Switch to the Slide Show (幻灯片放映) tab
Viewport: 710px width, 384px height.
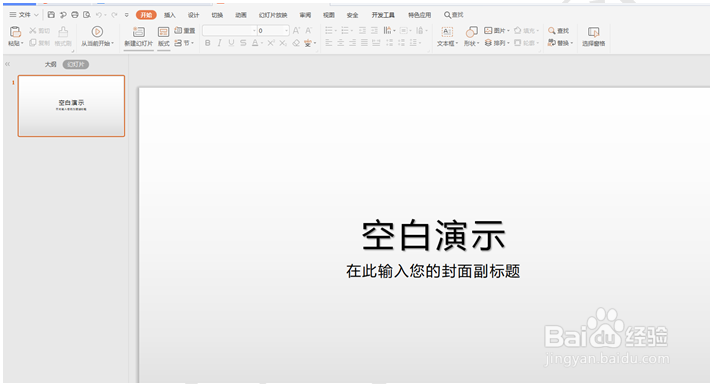click(273, 15)
